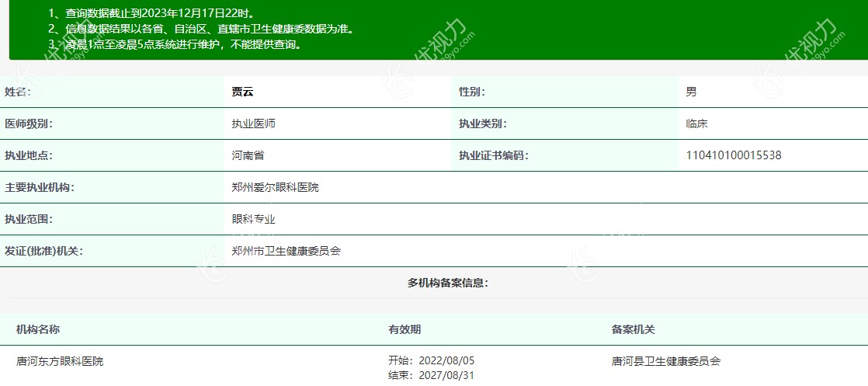
Task: Select 郑州爱尔眼科医院 text
Action: (x=275, y=188)
